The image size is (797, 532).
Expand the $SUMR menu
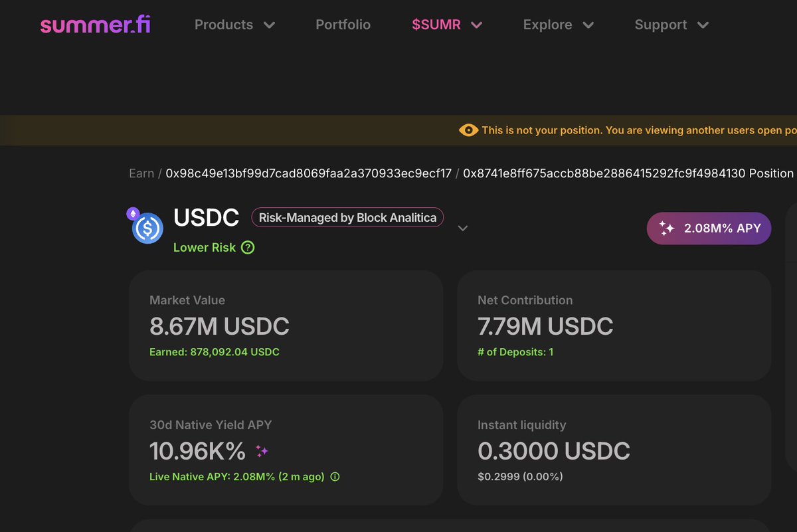click(x=447, y=25)
